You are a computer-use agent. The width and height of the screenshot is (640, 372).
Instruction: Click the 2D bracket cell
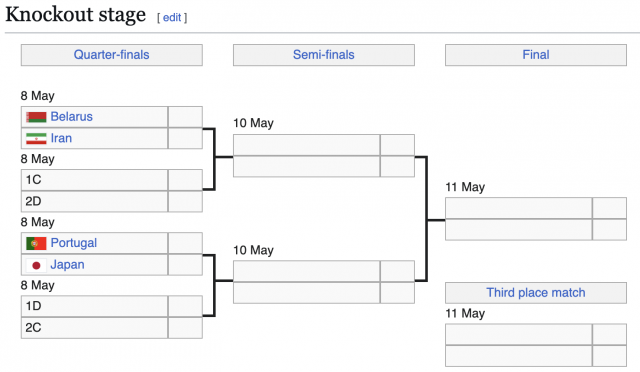[x=94, y=201]
